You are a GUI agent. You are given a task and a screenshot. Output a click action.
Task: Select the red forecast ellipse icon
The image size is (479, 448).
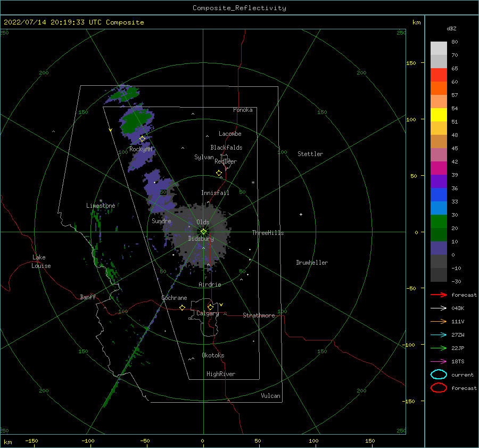439,388
